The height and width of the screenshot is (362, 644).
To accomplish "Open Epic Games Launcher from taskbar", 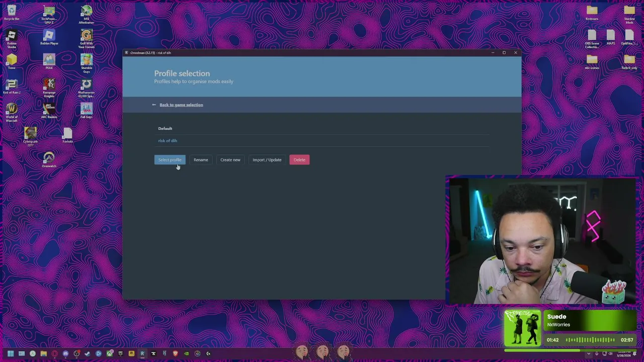I will [x=120, y=353].
